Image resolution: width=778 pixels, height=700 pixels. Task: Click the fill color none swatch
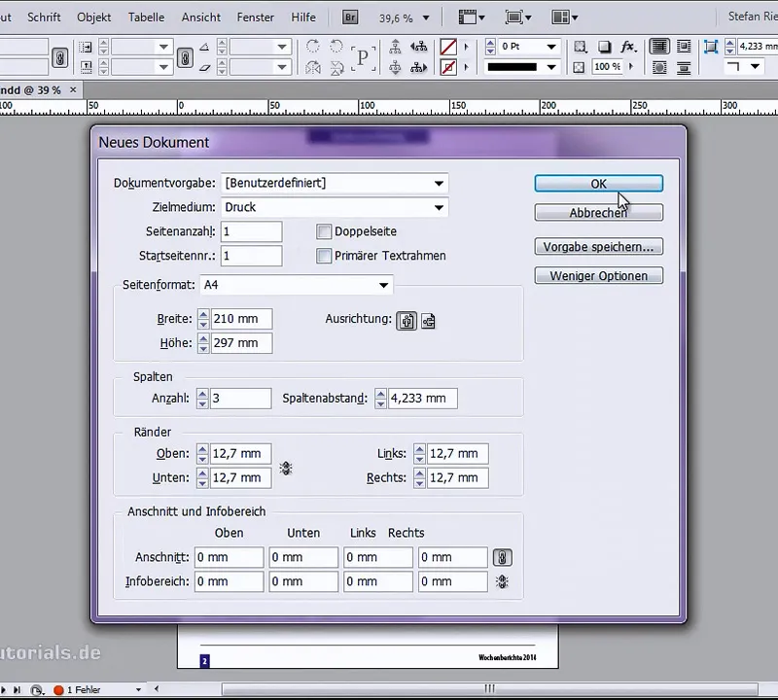[448, 47]
